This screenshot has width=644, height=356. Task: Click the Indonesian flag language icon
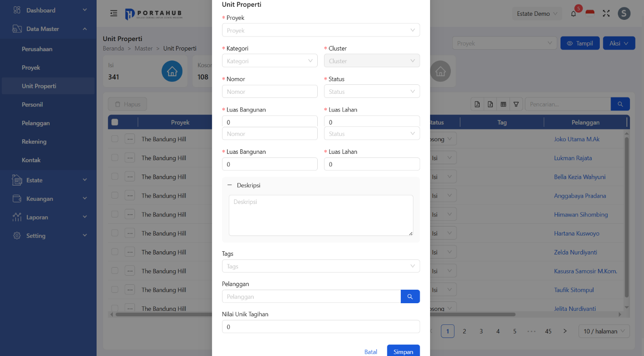coord(590,13)
